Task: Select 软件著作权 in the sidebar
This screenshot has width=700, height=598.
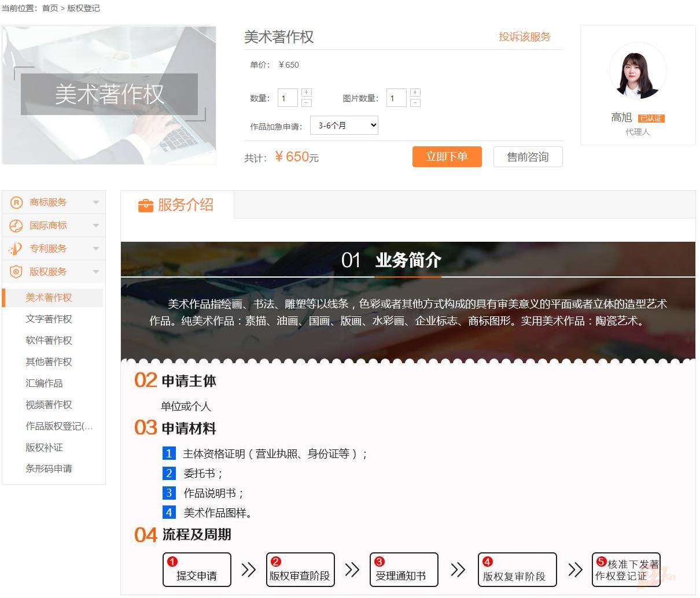Action: (x=49, y=340)
